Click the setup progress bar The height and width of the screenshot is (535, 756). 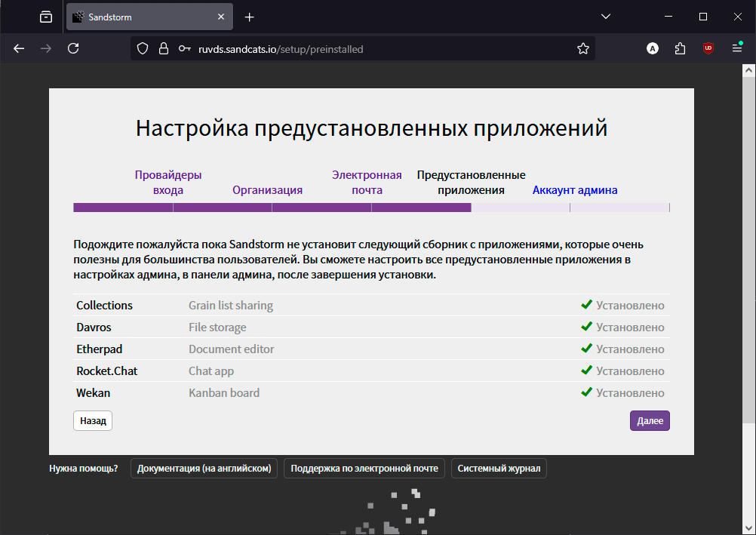[x=371, y=208]
